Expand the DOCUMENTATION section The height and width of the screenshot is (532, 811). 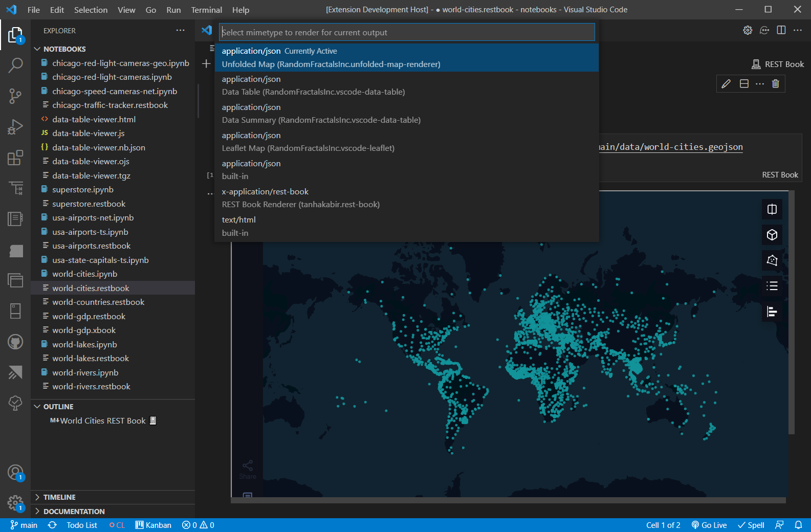coord(113,512)
